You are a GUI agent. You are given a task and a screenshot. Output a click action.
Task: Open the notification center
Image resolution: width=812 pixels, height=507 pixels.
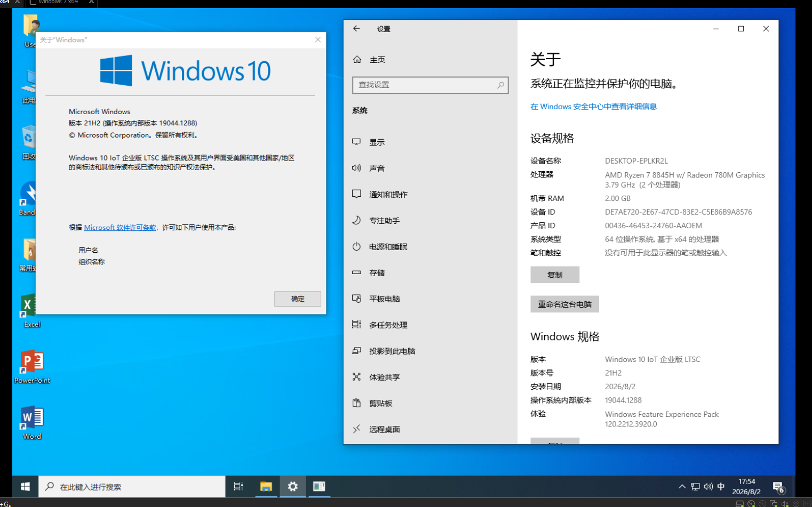(x=779, y=487)
